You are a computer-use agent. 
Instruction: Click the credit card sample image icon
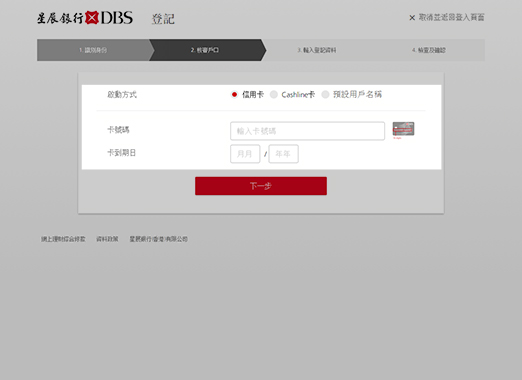click(403, 130)
